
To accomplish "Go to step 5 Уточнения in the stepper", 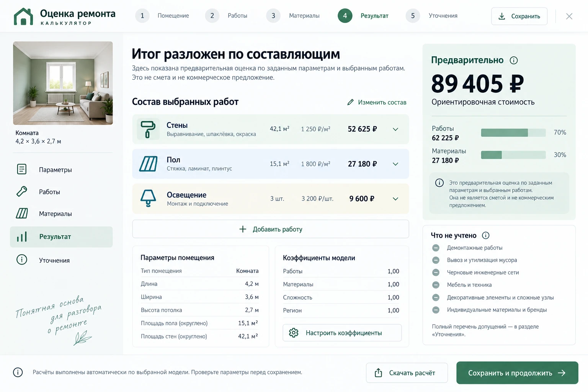I will pos(432,16).
